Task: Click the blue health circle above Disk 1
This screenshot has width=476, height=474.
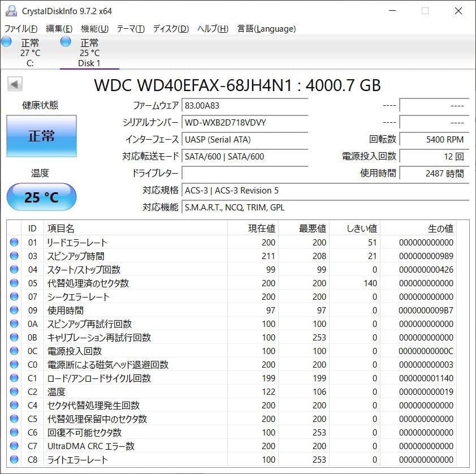Action: pos(65,41)
